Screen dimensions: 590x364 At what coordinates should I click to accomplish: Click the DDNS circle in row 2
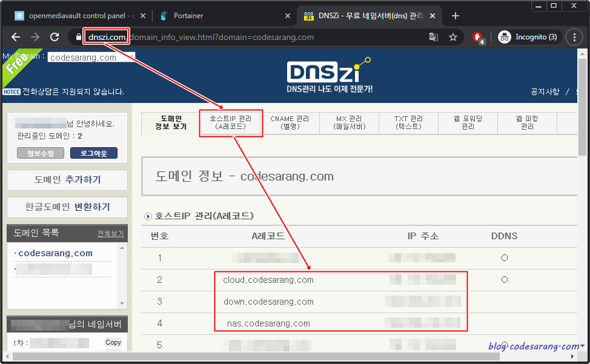pos(505,280)
